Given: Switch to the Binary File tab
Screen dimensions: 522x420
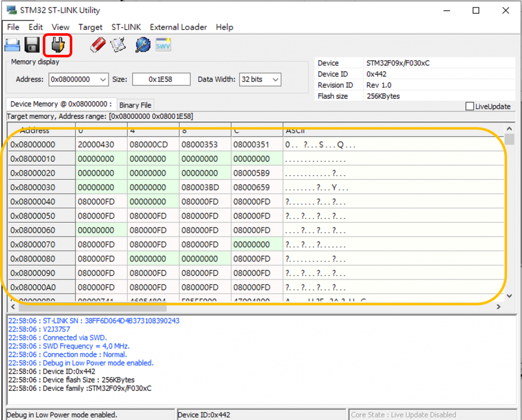Looking at the screenshot, I should [135, 105].
